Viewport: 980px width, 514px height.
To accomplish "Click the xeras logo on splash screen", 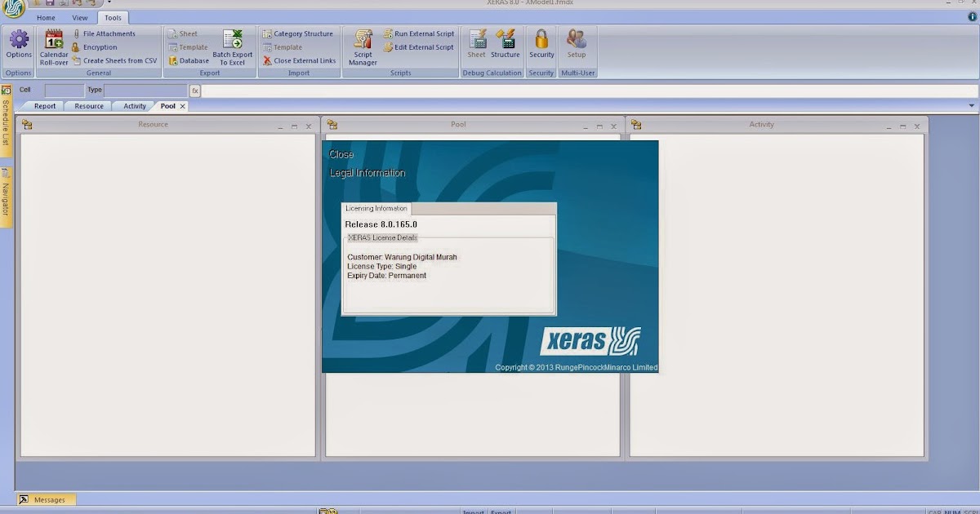I will (x=590, y=341).
